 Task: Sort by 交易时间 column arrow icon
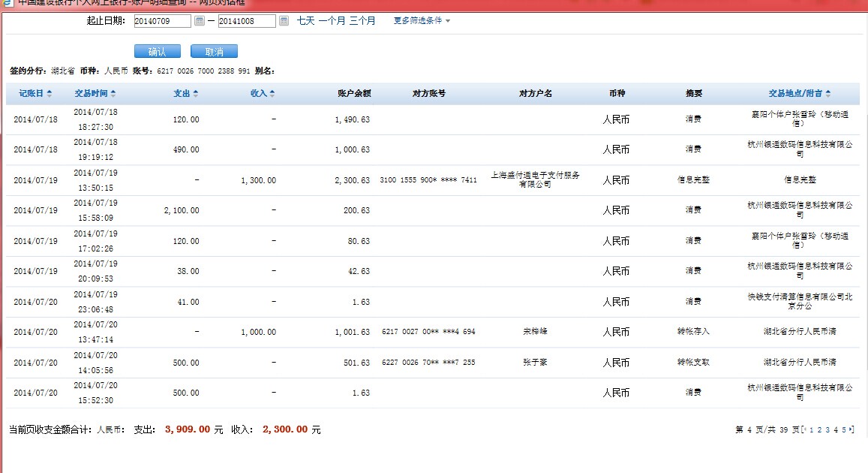(x=113, y=94)
